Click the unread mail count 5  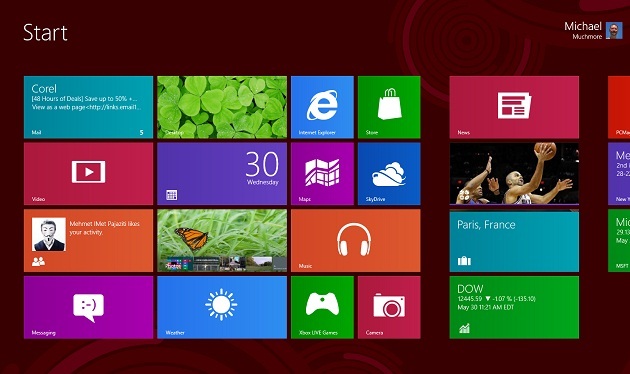141,133
